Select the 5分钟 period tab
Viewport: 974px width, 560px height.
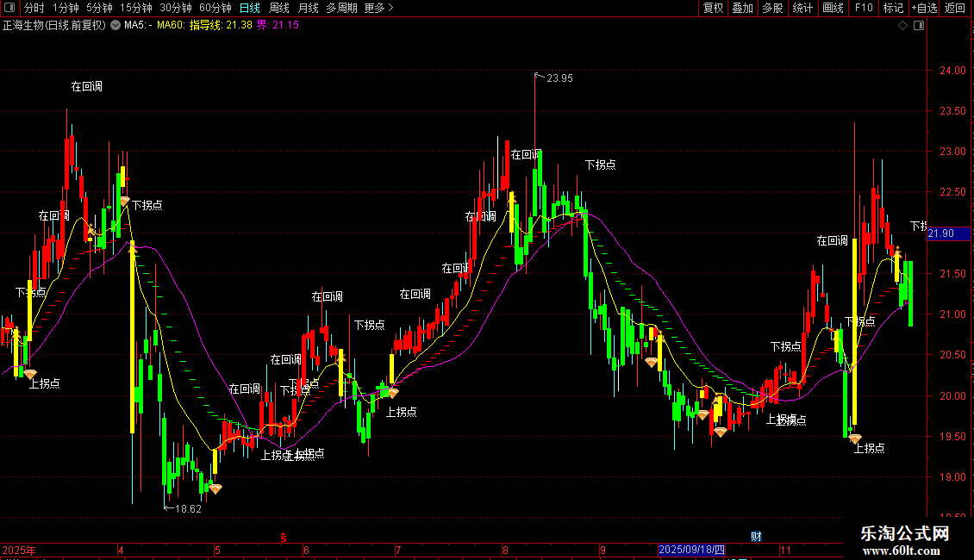pyautogui.click(x=99, y=8)
